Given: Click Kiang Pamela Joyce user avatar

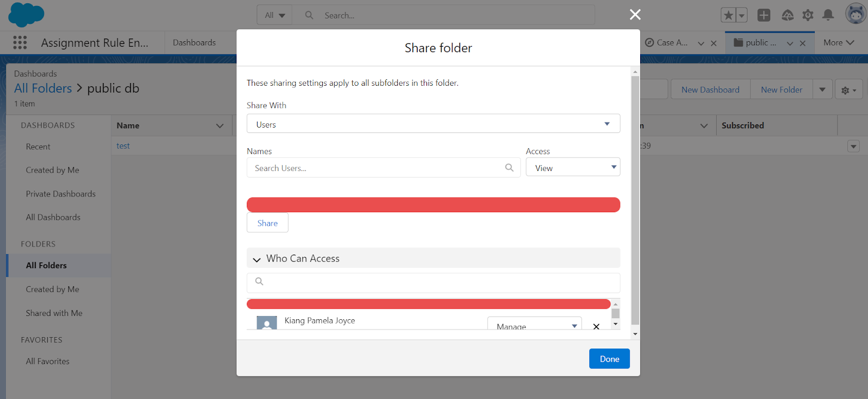Looking at the screenshot, I should pyautogui.click(x=266, y=323).
